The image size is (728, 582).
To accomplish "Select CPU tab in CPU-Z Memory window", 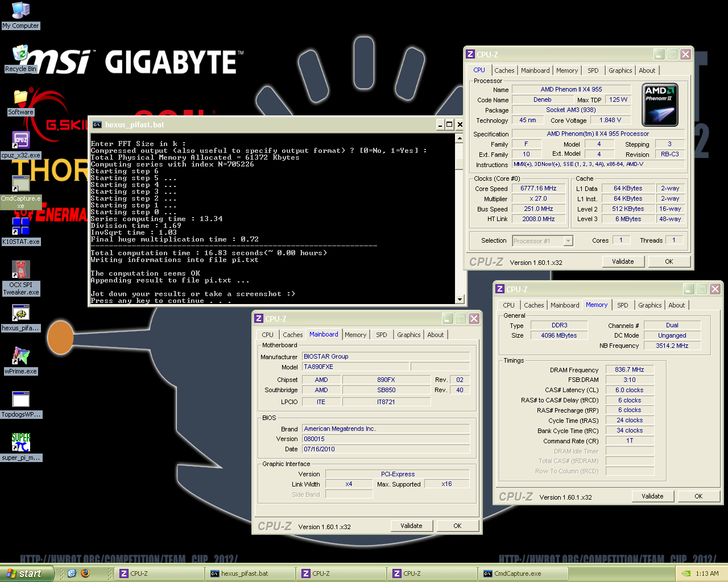I will tap(508, 305).
